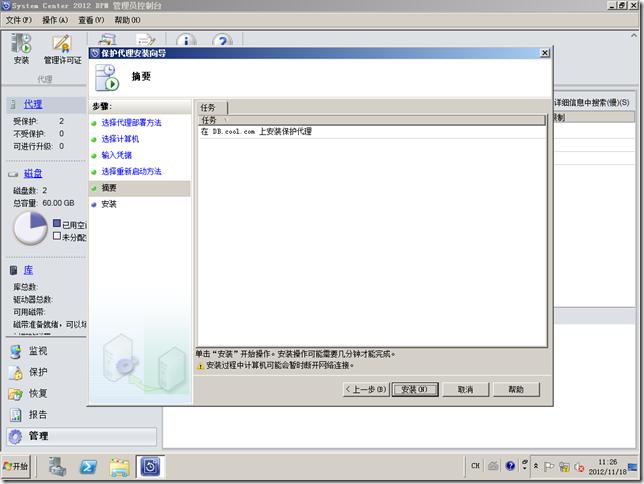Click the muted volume tray icon

click(x=579, y=467)
